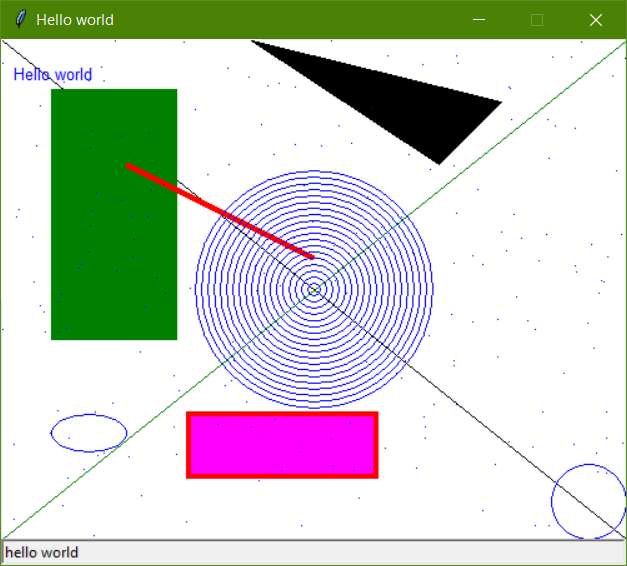Click the red line's end on green rectangle
This screenshot has height=566, width=627.
[x=129, y=166]
